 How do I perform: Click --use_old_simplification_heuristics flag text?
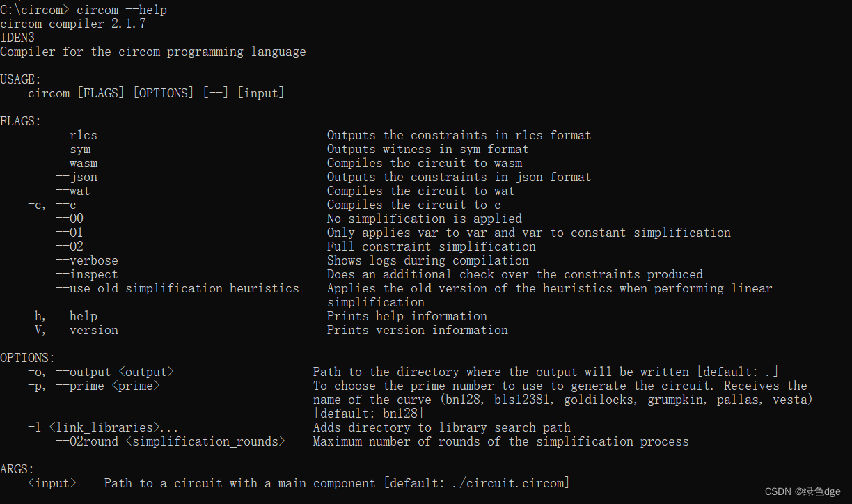177,288
